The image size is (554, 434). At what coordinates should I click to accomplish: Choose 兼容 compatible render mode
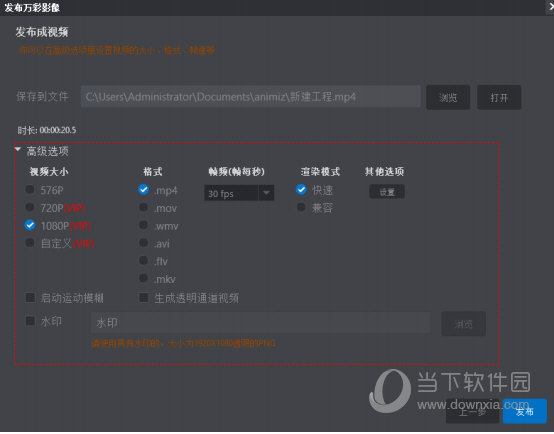[x=301, y=207]
